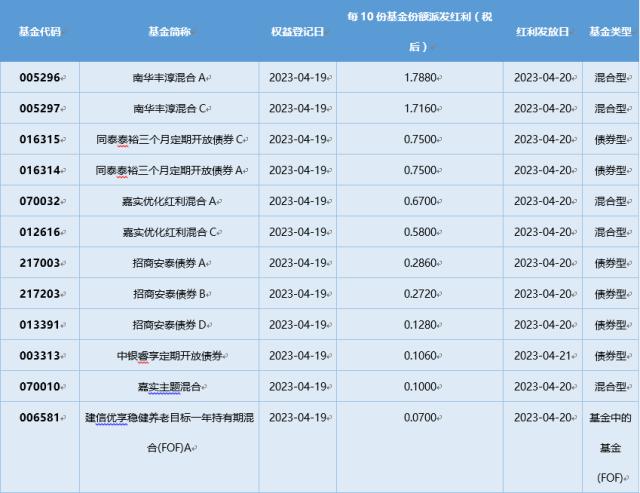Viewport: 640px width, 493px height.
Task: Select the 权益登记日 column header
Action: pos(297,31)
